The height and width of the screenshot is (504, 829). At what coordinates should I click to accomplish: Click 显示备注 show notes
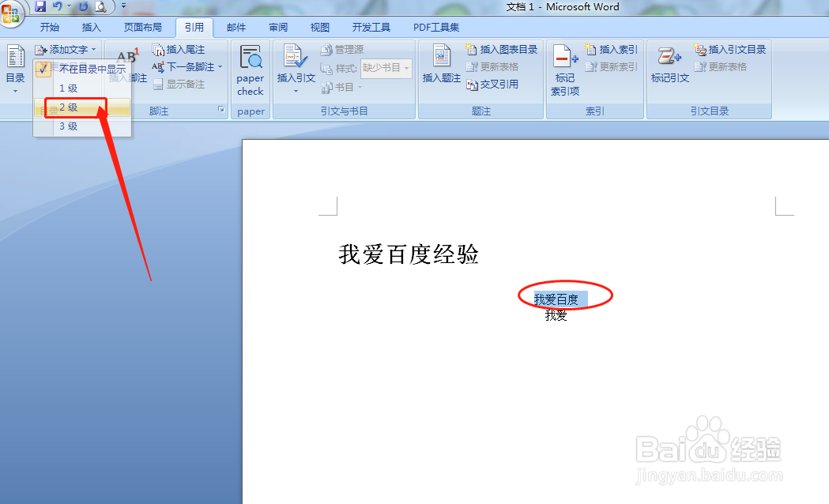click(179, 84)
